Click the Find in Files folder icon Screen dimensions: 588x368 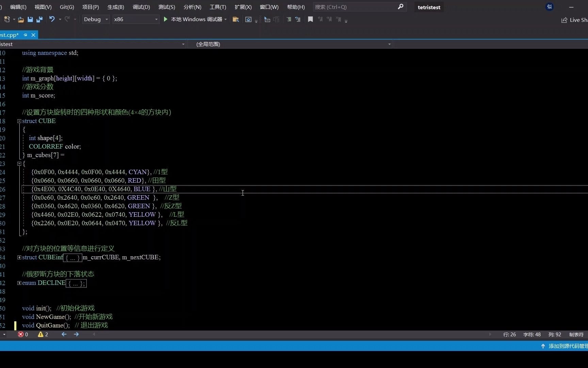235,19
